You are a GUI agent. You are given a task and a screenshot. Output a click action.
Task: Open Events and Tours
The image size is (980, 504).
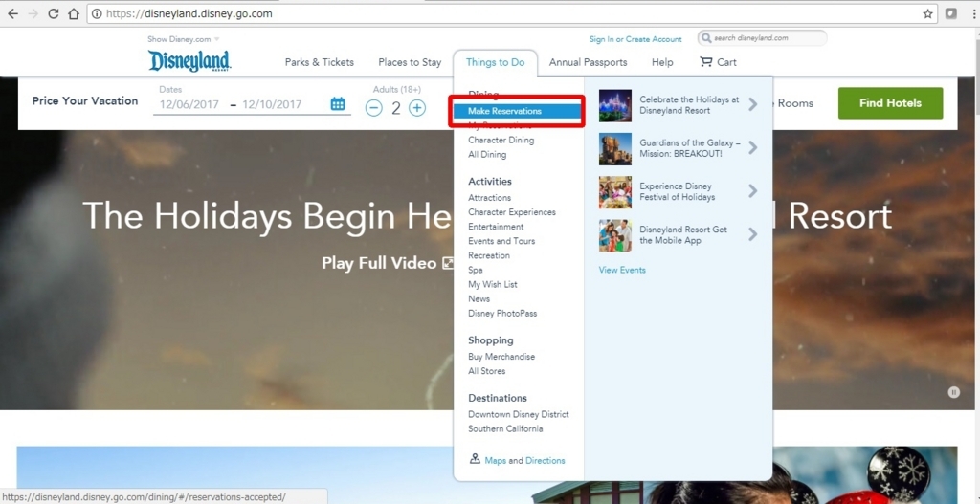[501, 240]
